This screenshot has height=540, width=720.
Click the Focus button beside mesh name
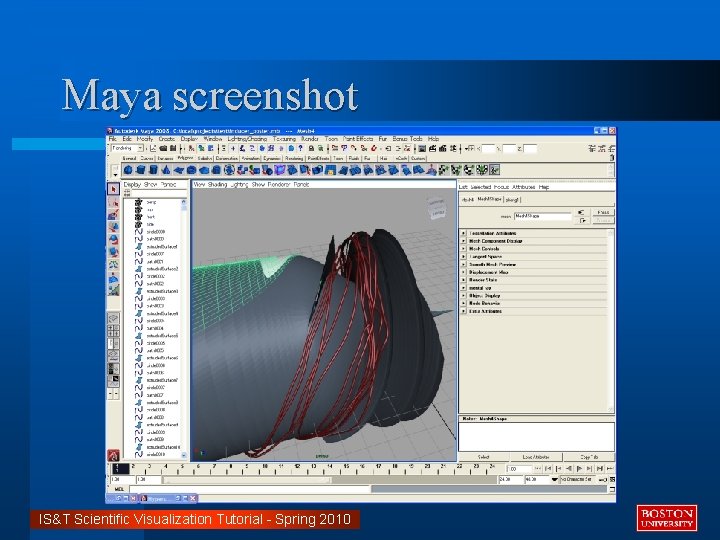pos(603,212)
